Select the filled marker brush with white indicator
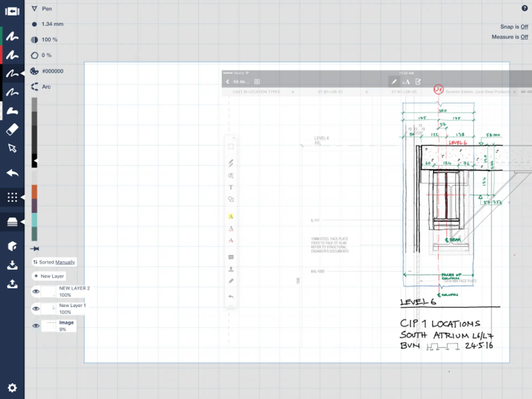Viewport: 532px width, 399px height. click(x=12, y=111)
